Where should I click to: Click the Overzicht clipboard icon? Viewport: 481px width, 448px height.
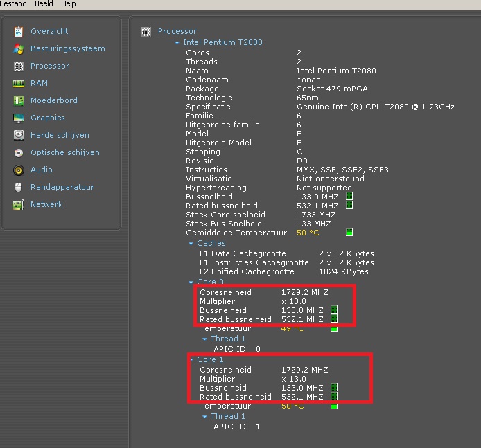click(x=19, y=31)
